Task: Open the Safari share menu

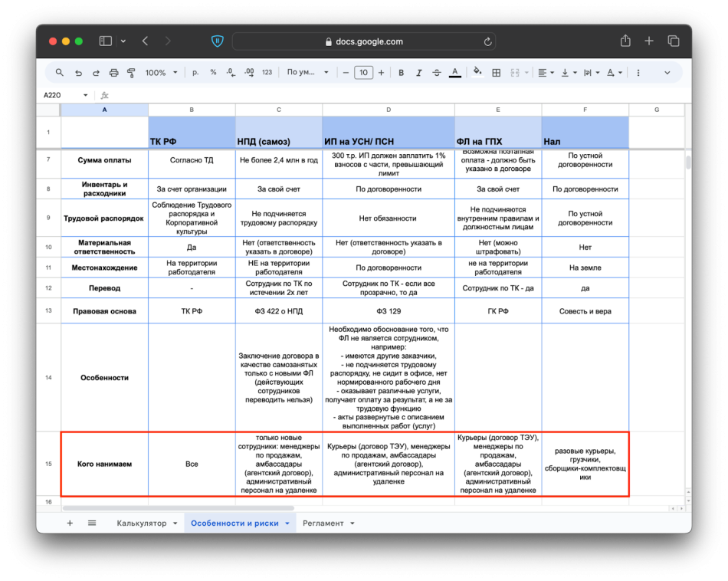Action: tap(625, 41)
